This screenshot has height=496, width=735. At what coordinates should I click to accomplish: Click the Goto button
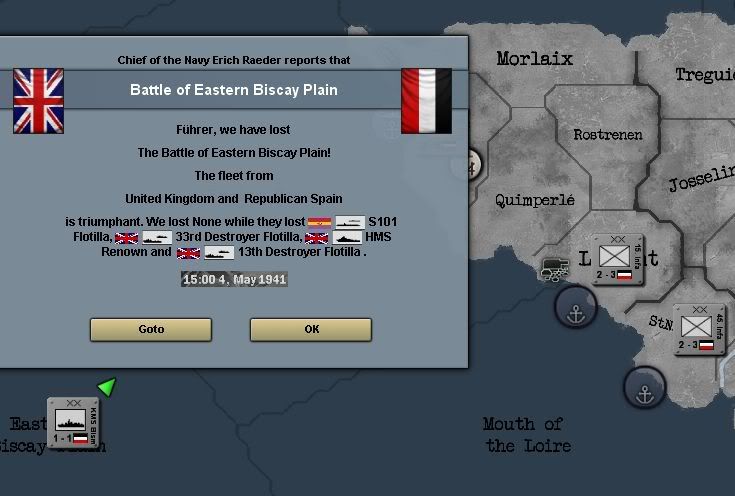tap(151, 330)
